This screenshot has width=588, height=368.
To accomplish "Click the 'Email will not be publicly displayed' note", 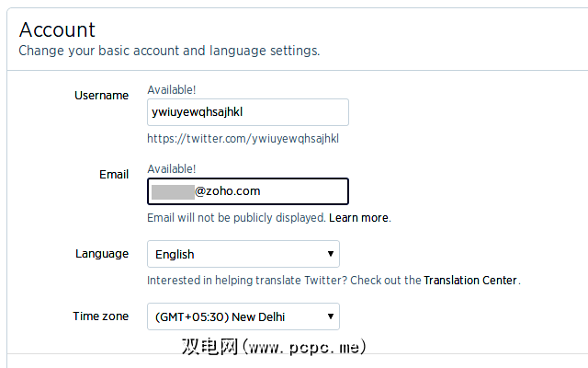I will 236,218.
